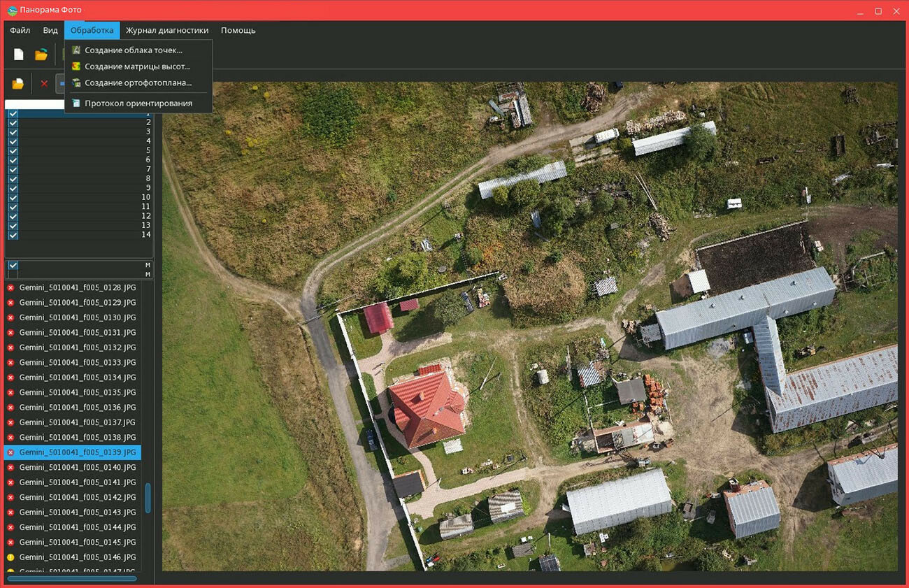Image resolution: width=909 pixels, height=588 pixels.
Task: Choose Протокол ориентирования menu entry
Action: pos(138,103)
